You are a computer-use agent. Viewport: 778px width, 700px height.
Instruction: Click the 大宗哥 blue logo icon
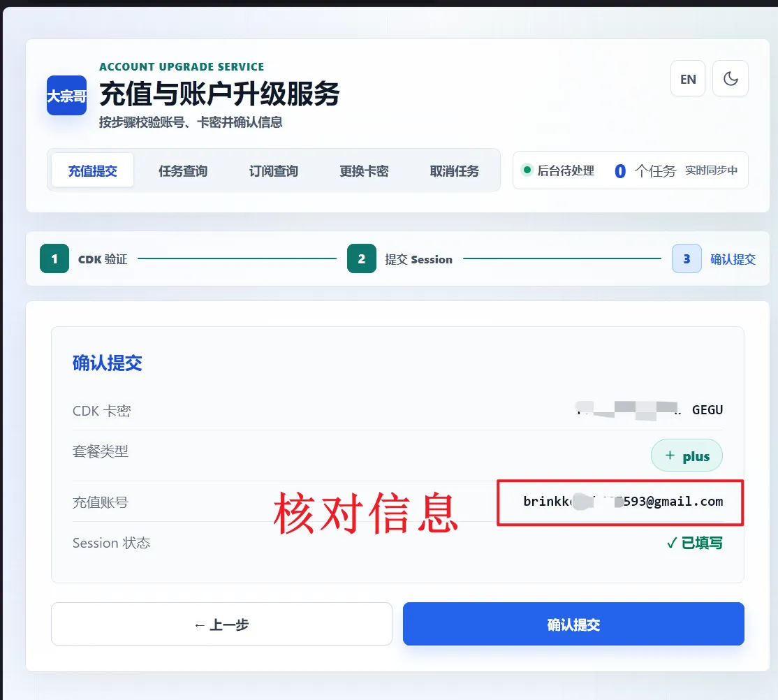[x=66, y=95]
